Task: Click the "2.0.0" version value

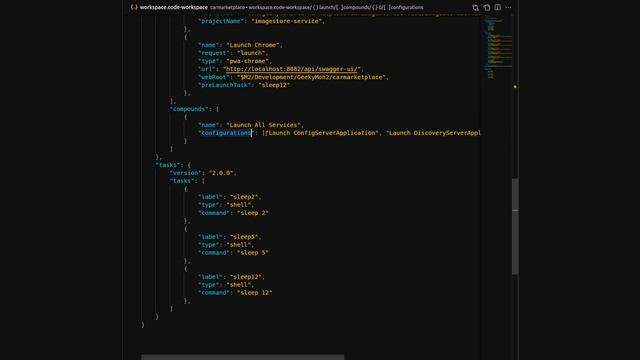Action: [x=221, y=173]
